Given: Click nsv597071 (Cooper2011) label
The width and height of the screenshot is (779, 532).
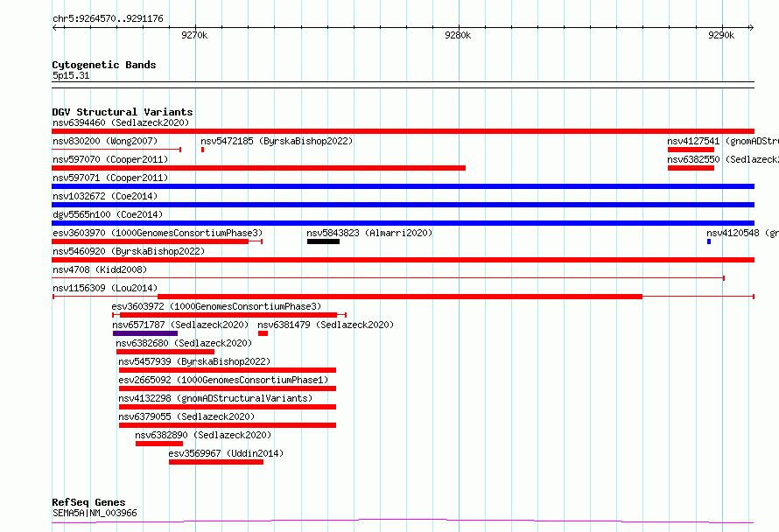Looking at the screenshot, I should click(x=110, y=178).
